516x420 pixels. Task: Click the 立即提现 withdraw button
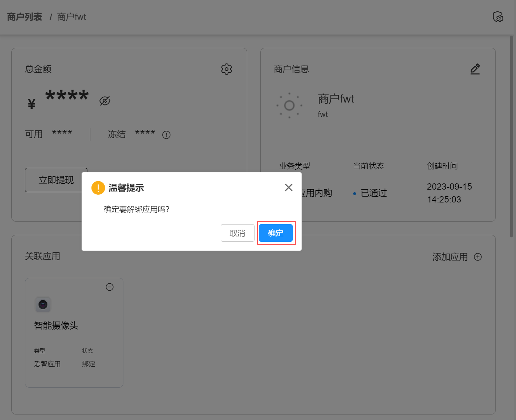click(x=56, y=180)
